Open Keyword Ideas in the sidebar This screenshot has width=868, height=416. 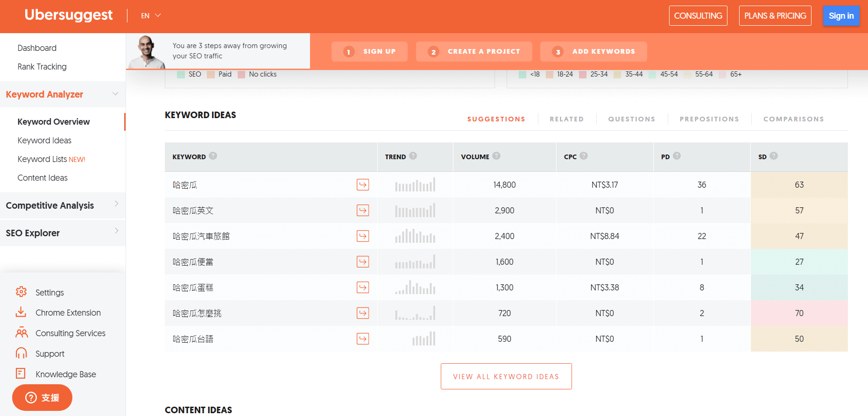point(44,141)
